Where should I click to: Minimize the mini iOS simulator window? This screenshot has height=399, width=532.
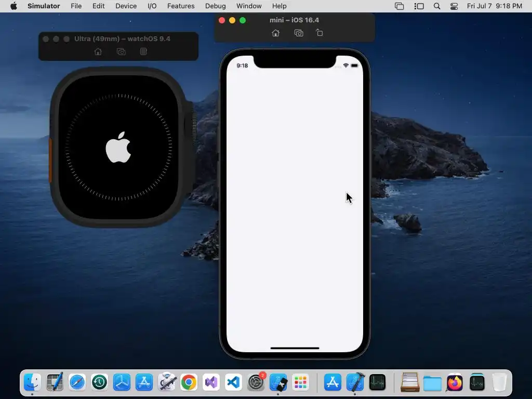(232, 20)
